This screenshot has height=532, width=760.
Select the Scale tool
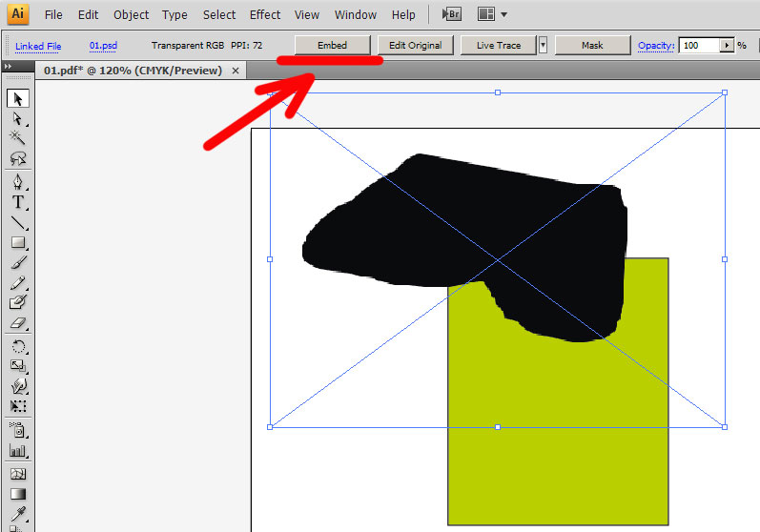click(x=18, y=366)
